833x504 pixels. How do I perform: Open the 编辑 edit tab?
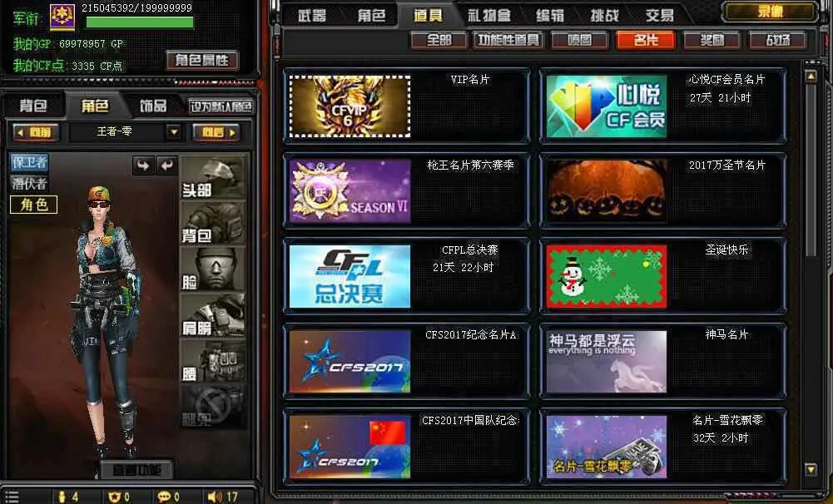pos(550,16)
